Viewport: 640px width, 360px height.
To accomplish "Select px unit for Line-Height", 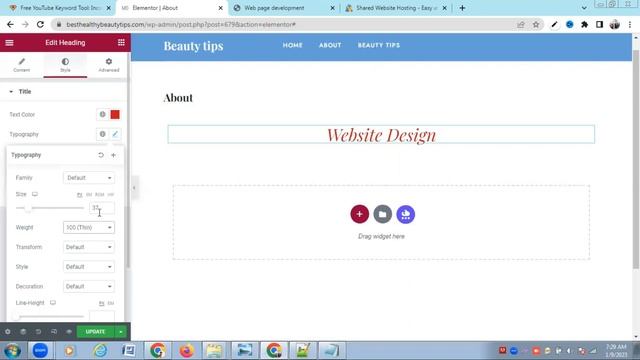I will pyautogui.click(x=102, y=303).
